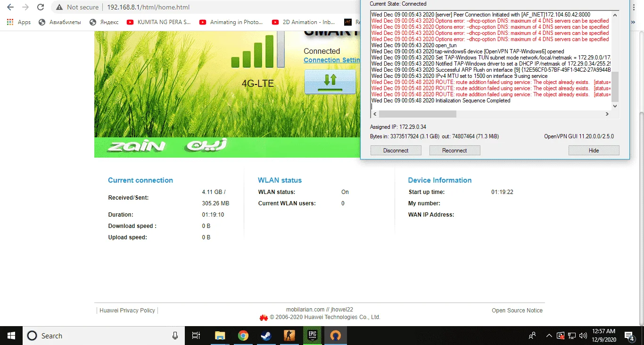Click Reconnect in OpenVPN window

click(x=454, y=151)
